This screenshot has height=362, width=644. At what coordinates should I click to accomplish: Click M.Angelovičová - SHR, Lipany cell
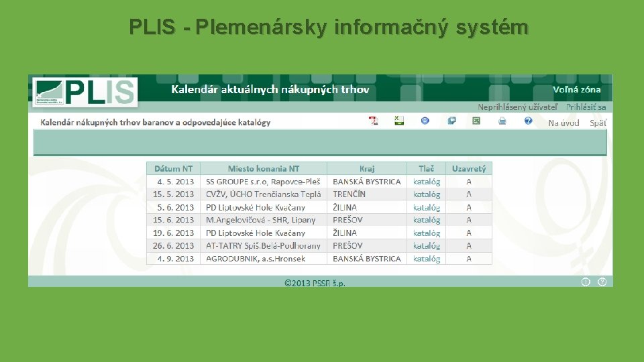click(x=264, y=220)
